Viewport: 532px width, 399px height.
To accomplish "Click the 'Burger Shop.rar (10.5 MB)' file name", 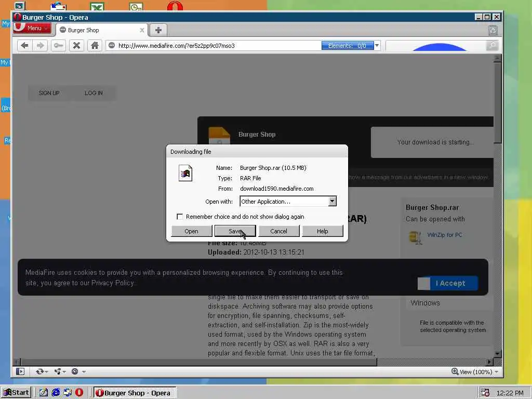I will [x=273, y=168].
